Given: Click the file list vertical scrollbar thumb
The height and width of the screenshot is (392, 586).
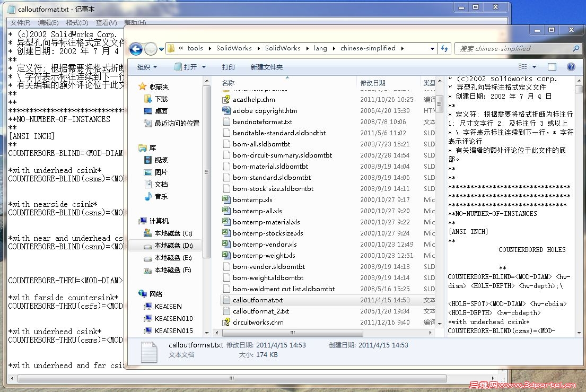Looking at the screenshot, I should 440,103.
